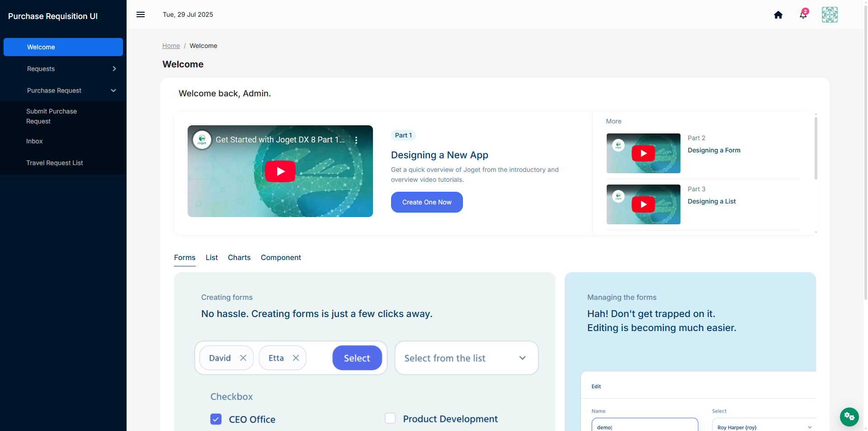Toggle the hamburger sidebar menu
868x431 pixels.
click(141, 14)
